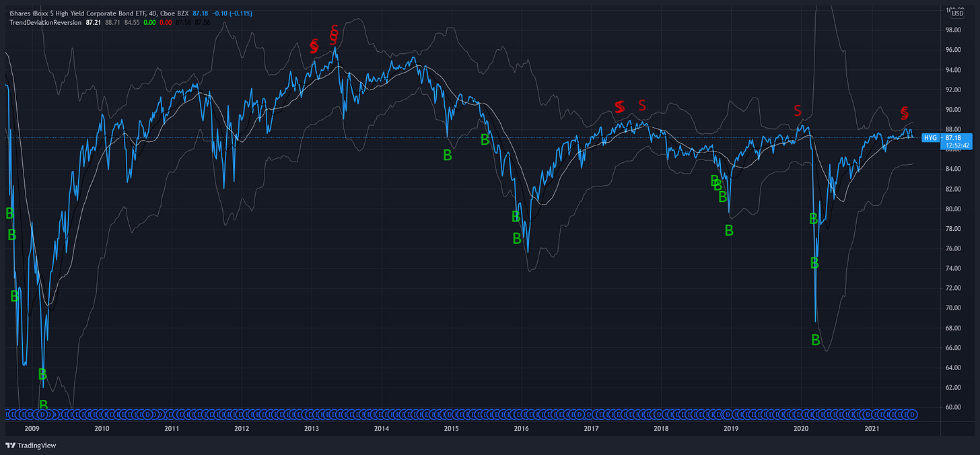Click the 2019 label on time axis
Image resolution: width=980 pixels, height=455 pixels.
pos(731,428)
